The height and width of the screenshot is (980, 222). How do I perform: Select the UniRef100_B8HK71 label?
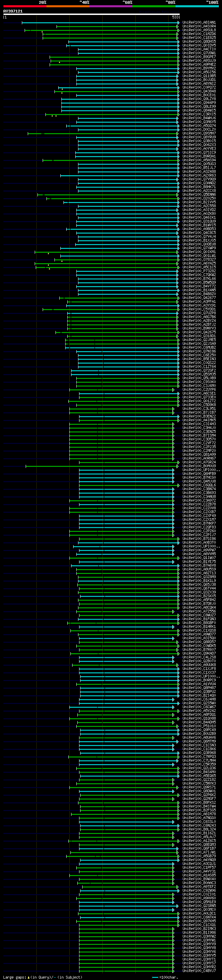click(199, 187)
